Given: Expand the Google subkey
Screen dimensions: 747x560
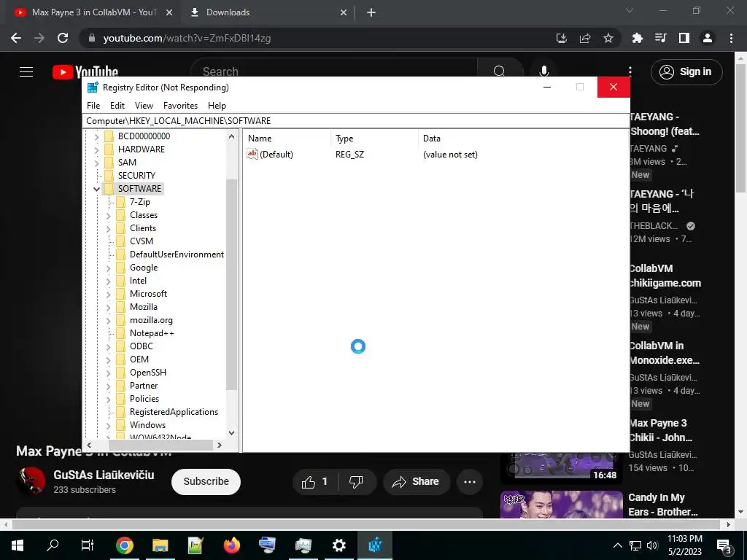Looking at the screenshot, I should [108, 268].
